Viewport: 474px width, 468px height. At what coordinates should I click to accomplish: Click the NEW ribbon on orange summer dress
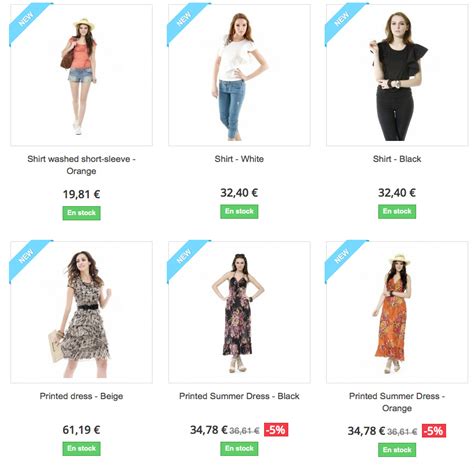coord(342,257)
